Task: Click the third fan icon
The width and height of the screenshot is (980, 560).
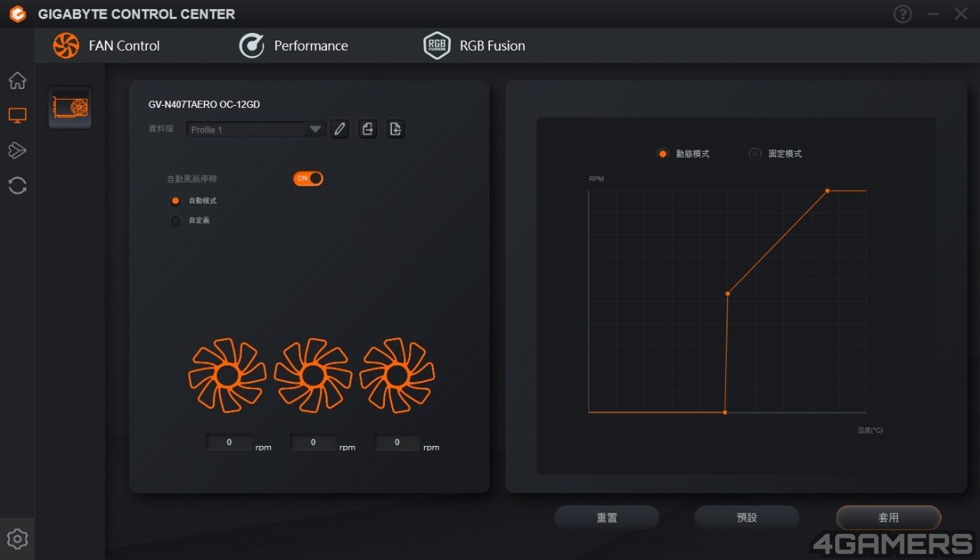Action: [x=397, y=375]
